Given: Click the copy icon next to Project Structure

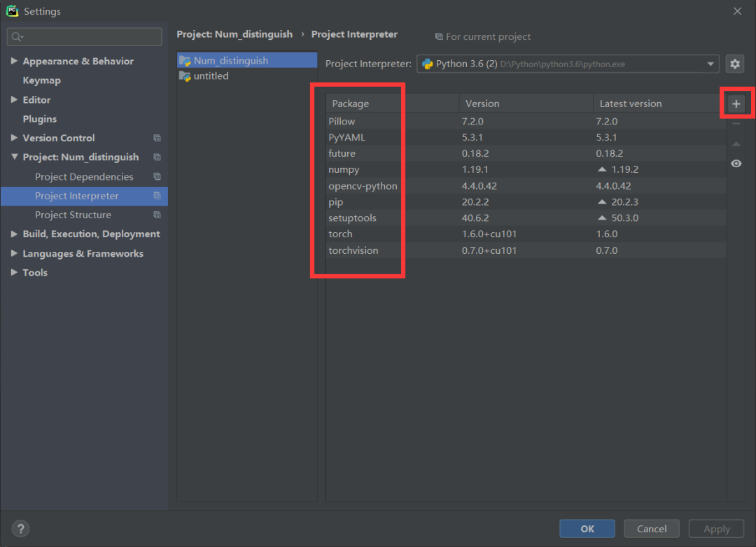Looking at the screenshot, I should coord(157,215).
